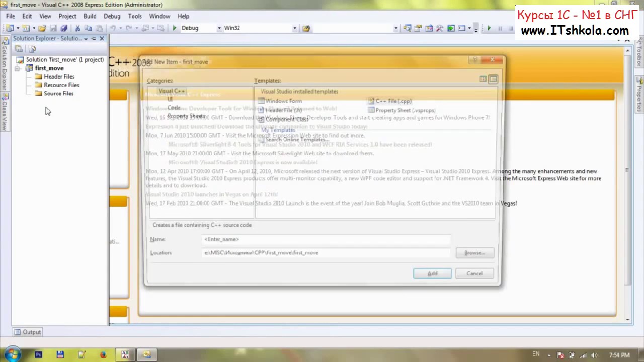Open the Output tab at bottom
The width and height of the screenshot is (644, 362).
tap(28, 332)
